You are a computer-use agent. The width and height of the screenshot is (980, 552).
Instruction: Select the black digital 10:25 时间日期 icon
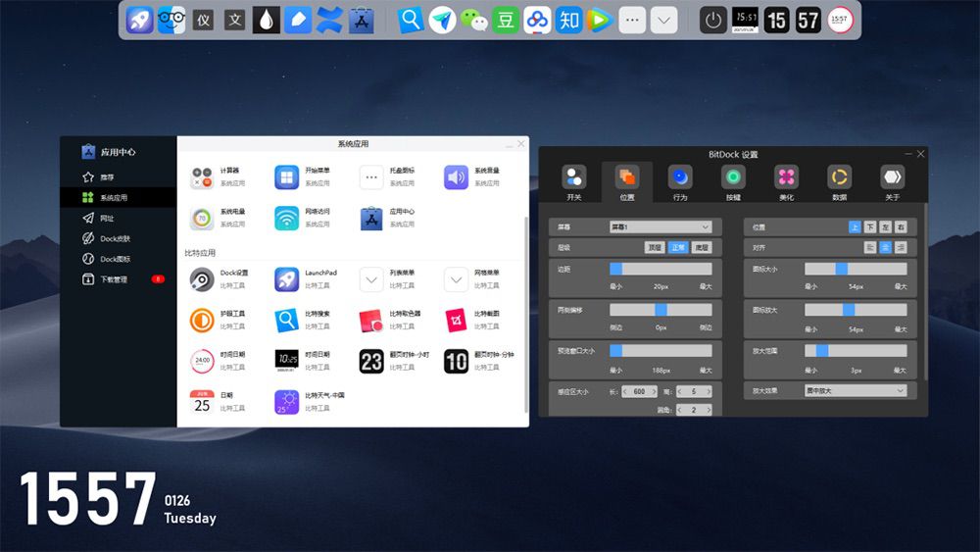[x=287, y=361]
